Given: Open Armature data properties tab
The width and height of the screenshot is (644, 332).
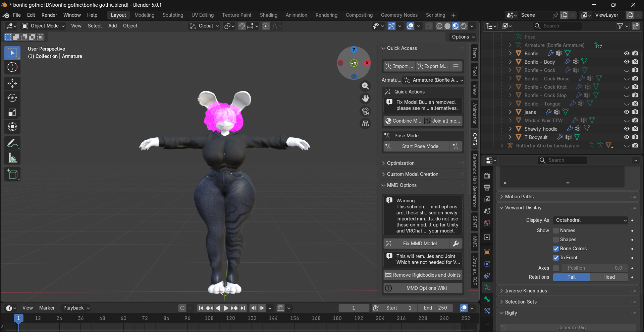Looking at the screenshot, I should coord(487,287).
